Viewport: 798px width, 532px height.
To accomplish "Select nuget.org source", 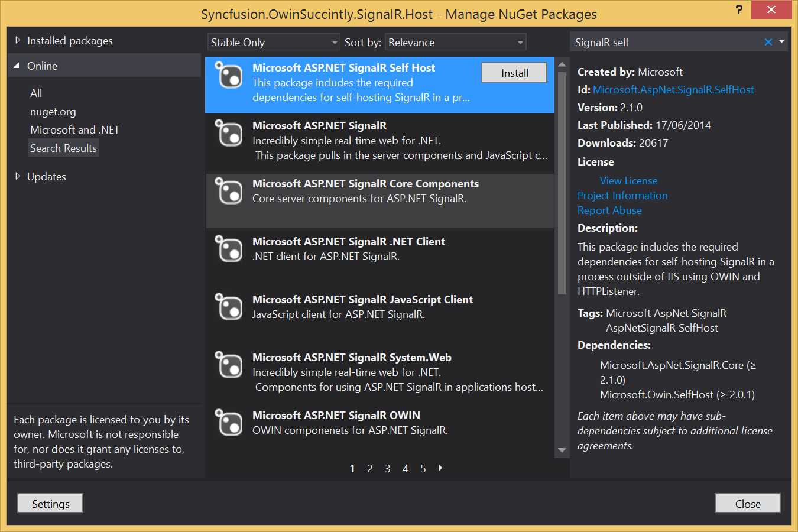I will [x=53, y=111].
